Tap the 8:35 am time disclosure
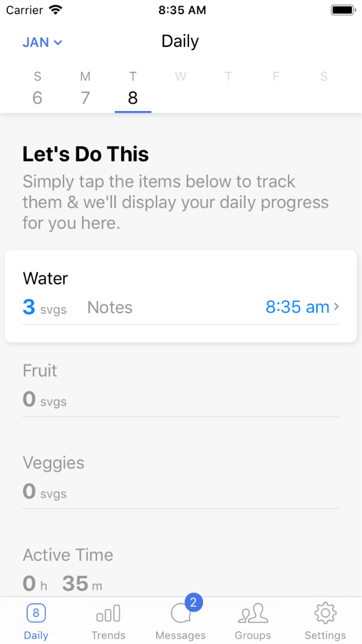Viewport: 362px width, 644px height. pyautogui.click(x=297, y=307)
